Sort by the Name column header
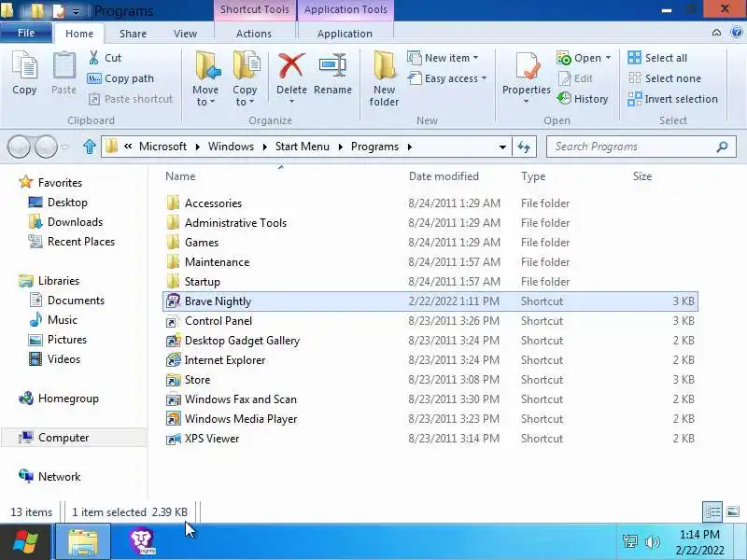 coord(180,176)
